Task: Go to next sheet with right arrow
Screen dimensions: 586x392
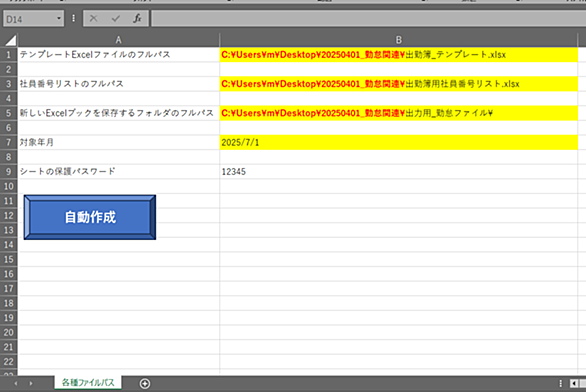Action: pos(31,383)
